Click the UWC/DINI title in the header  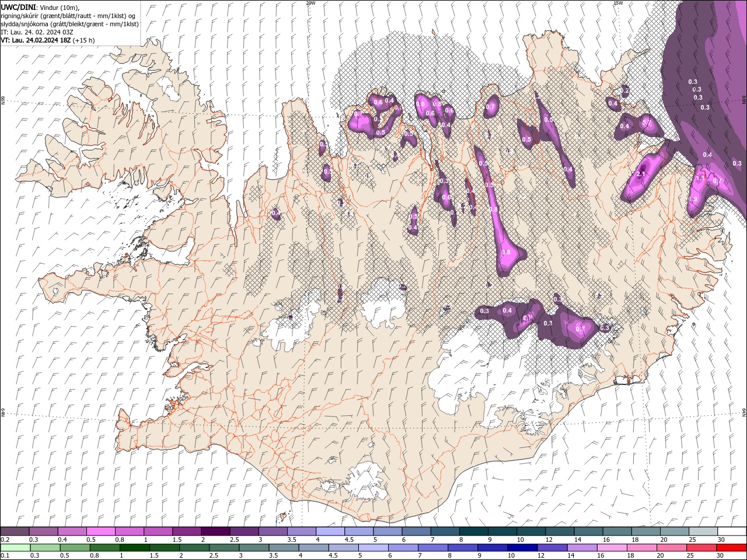pos(19,6)
